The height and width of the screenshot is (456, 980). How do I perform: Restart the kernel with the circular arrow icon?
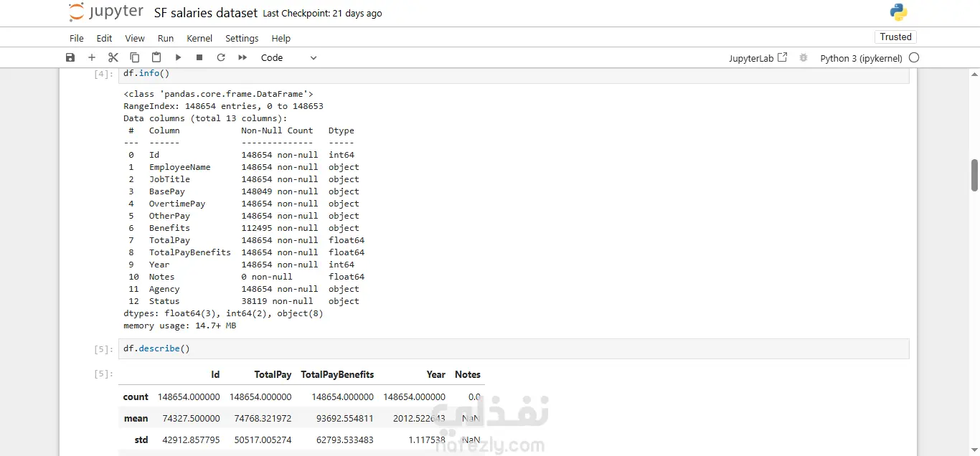point(221,57)
